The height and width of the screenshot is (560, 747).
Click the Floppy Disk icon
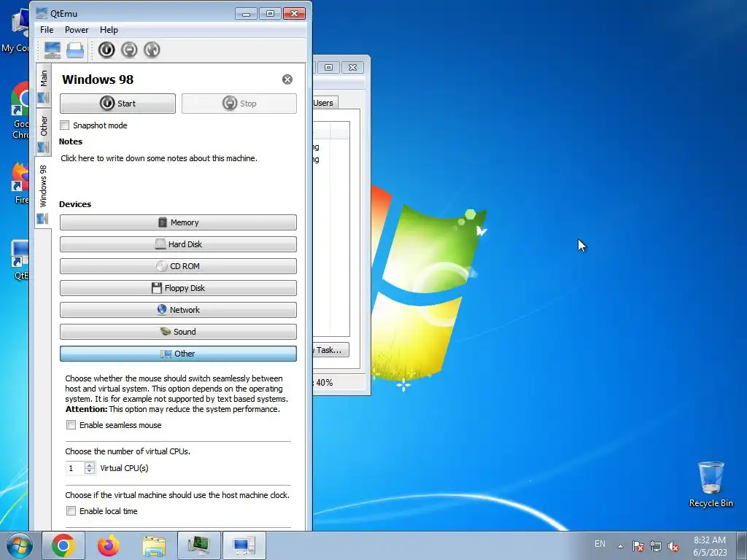(x=157, y=288)
